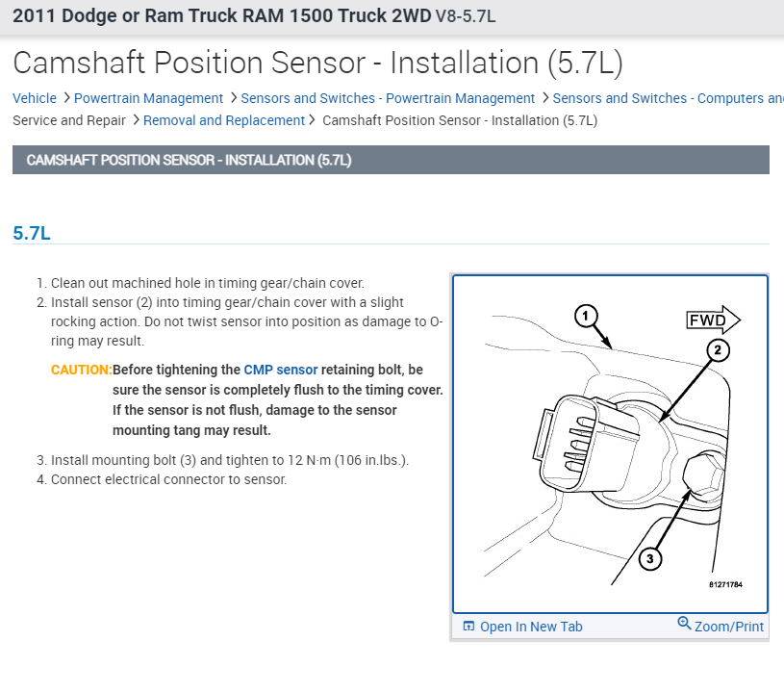
Task: Go to the Vehicle breadcrumb link
Action: pos(35,98)
